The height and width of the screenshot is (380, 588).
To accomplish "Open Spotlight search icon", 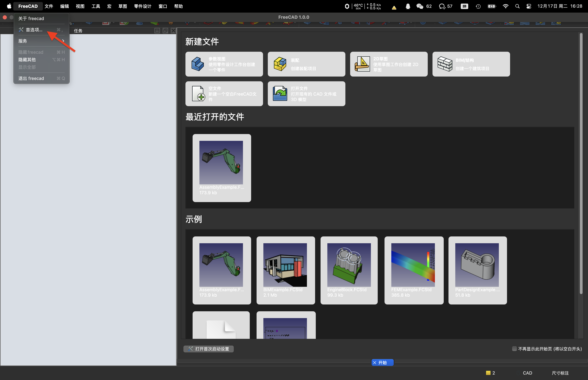I will pos(517,6).
